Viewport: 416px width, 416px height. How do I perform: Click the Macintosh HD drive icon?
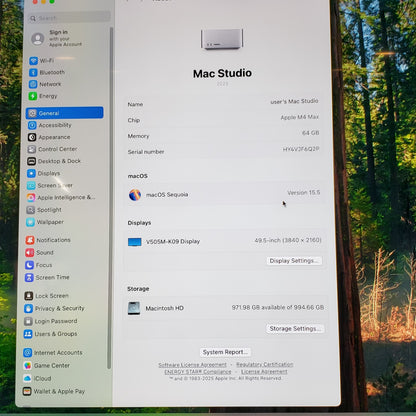134,308
